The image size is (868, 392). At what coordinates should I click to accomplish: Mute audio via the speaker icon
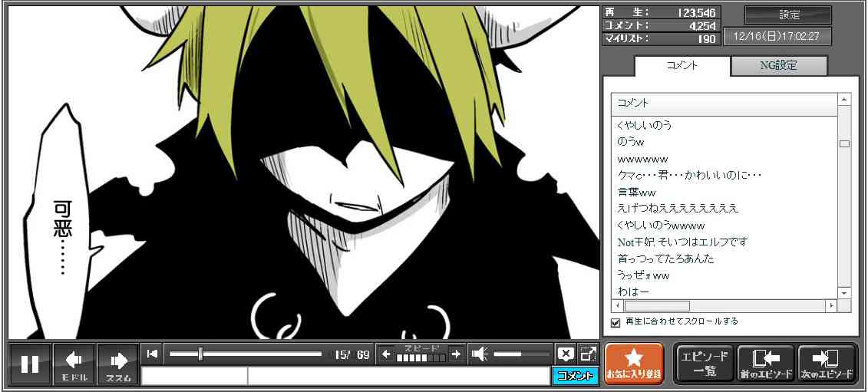tap(480, 354)
